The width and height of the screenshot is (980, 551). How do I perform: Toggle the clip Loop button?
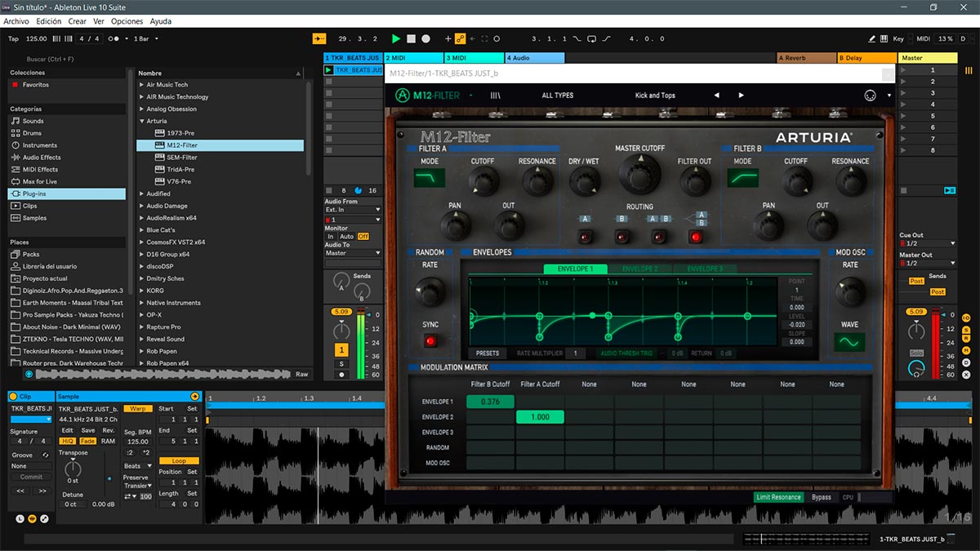[x=178, y=461]
